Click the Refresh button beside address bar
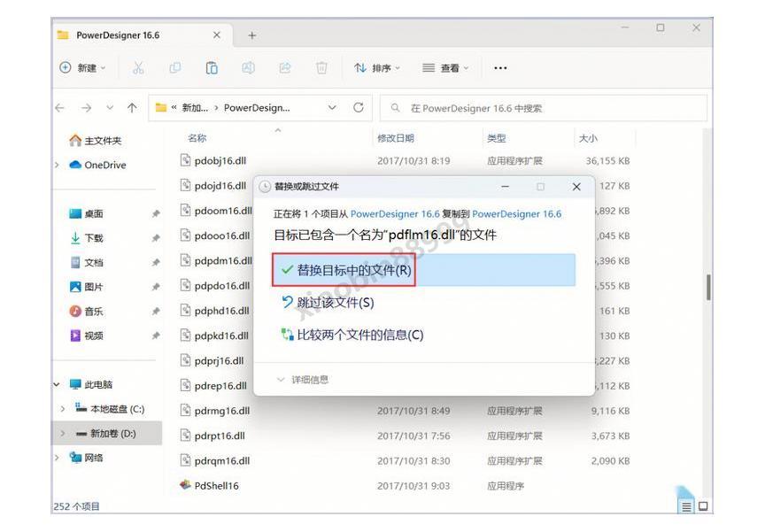This screenshot has height=532, width=765. click(358, 107)
